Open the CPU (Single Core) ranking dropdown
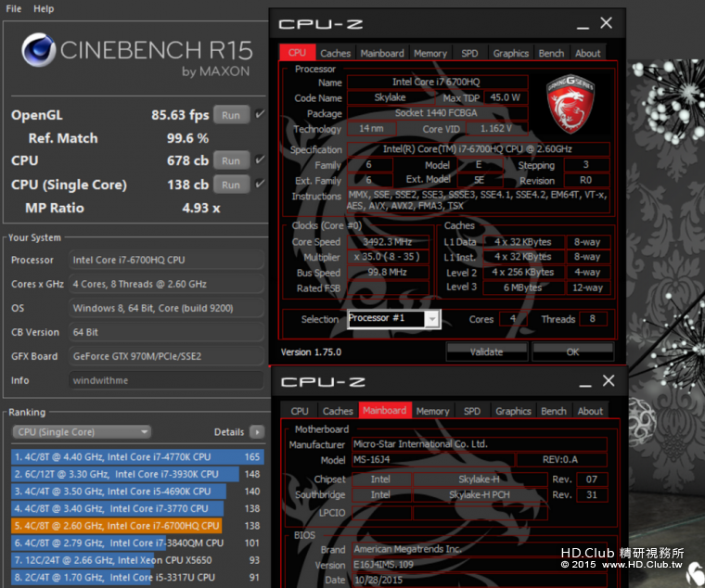The width and height of the screenshot is (705, 588). pyautogui.click(x=82, y=432)
